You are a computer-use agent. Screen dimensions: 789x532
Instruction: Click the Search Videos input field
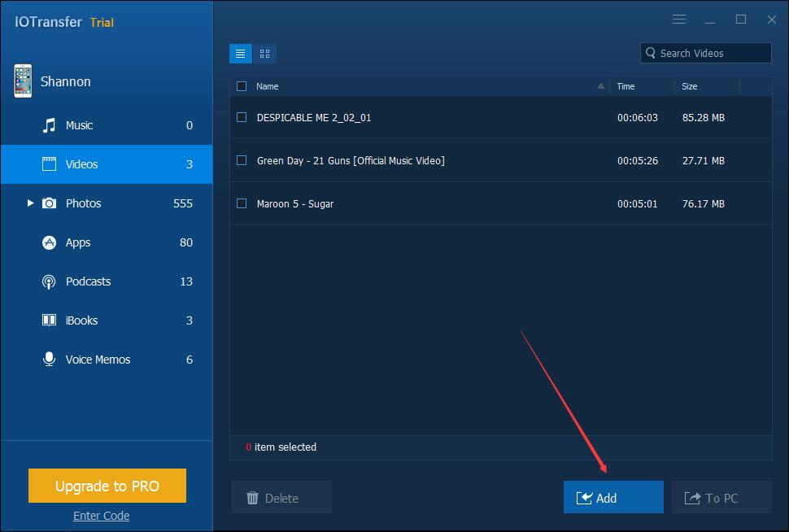pos(705,53)
